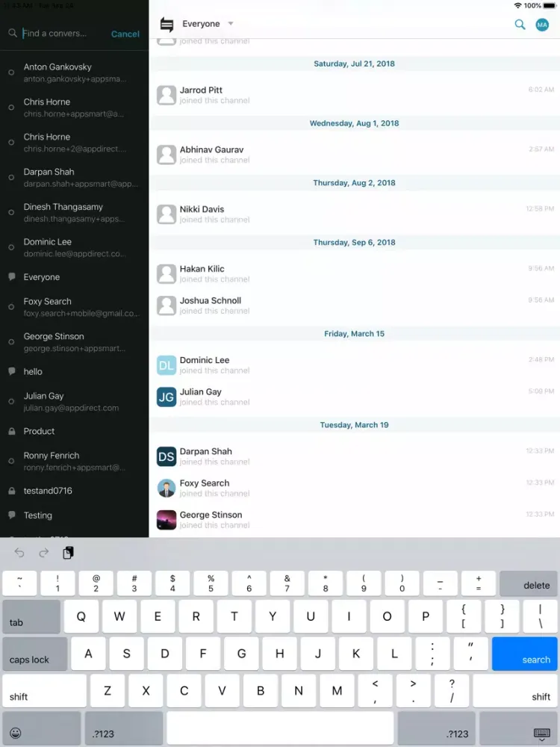Image resolution: width=560 pixels, height=747 pixels.
Task: Open the Product private channel
Action: pos(39,431)
